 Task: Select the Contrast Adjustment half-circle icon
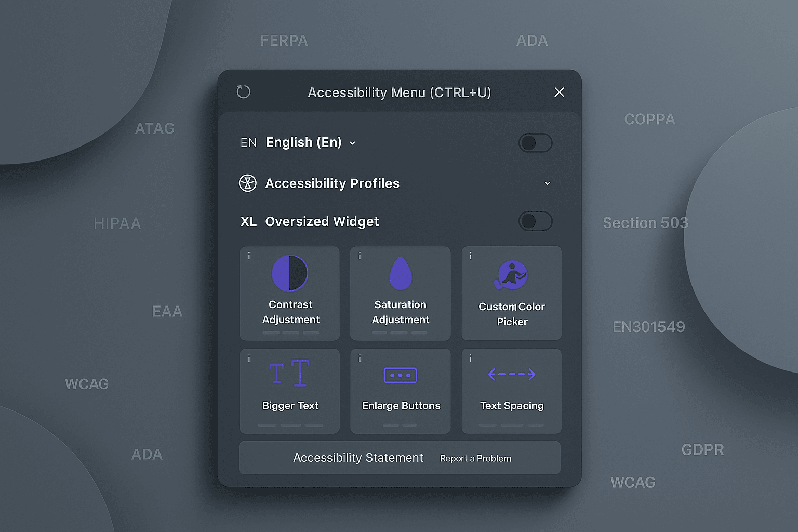290,273
